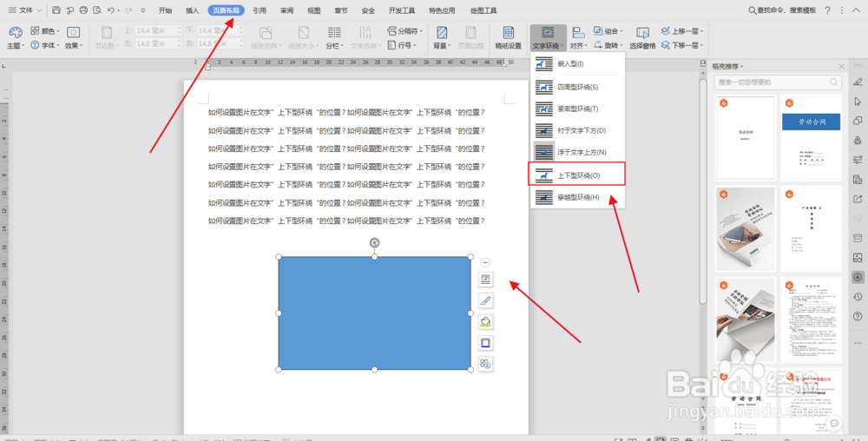868x441 pixels.
Task: Click the floating layout options icon beside shape
Action: click(x=485, y=280)
